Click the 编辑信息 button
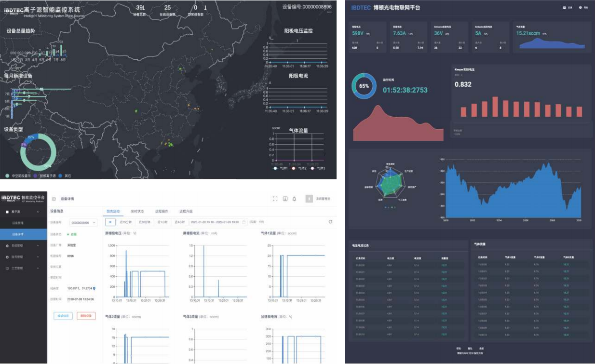This screenshot has height=364, width=595. (x=63, y=316)
